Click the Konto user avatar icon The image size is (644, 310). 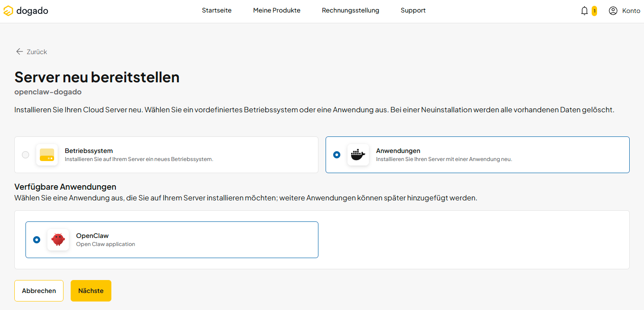pos(613,11)
